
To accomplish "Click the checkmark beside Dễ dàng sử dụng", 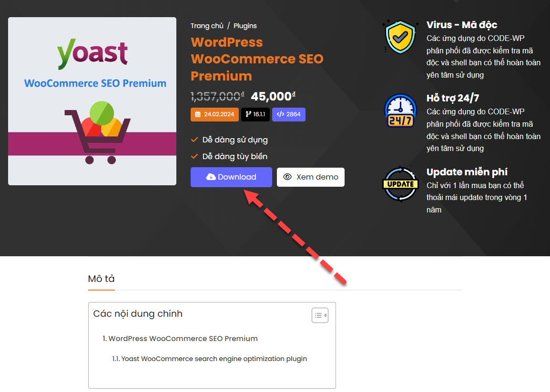I will coord(194,140).
